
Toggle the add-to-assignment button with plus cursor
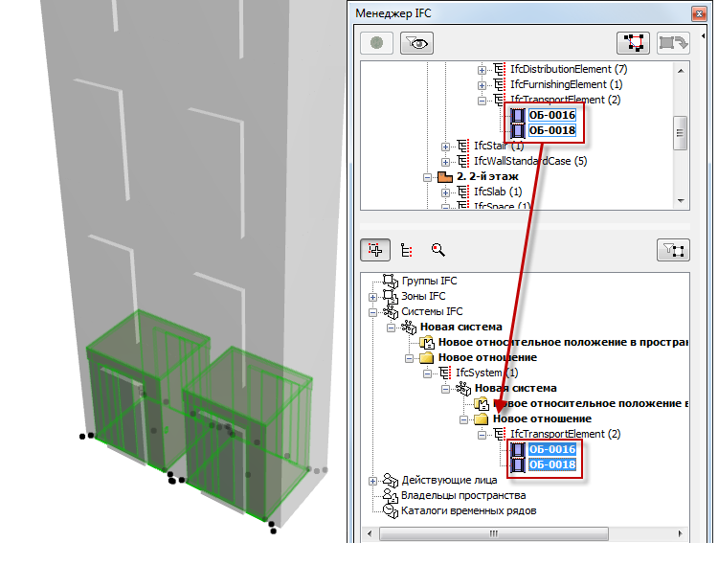tap(375, 250)
